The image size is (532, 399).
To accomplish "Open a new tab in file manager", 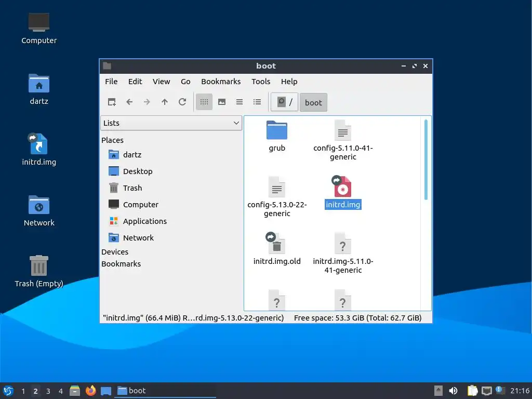I will [x=112, y=102].
